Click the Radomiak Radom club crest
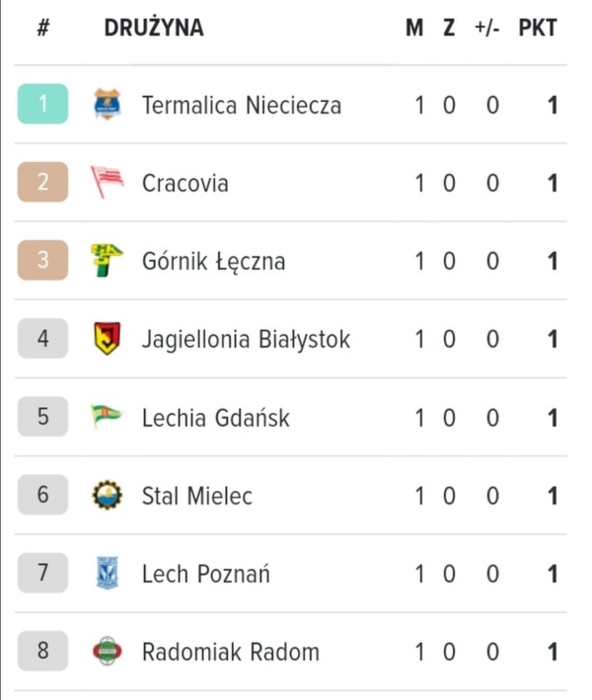 coord(106,652)
